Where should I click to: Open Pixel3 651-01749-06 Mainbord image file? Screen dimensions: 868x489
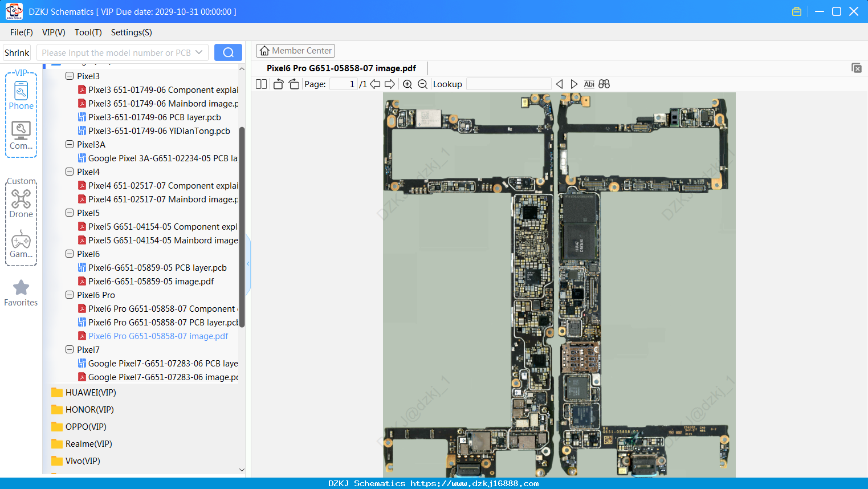[163, 104]
